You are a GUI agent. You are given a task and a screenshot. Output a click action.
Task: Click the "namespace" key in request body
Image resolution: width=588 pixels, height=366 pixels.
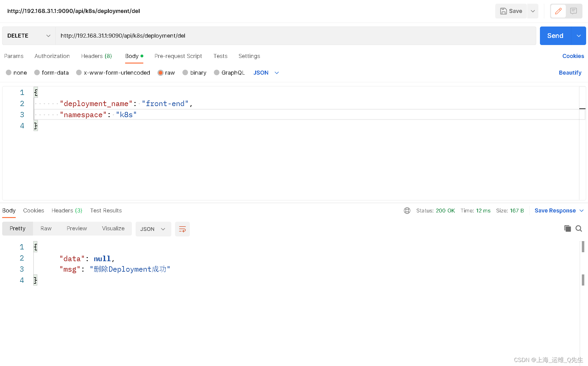click(83, 115)
